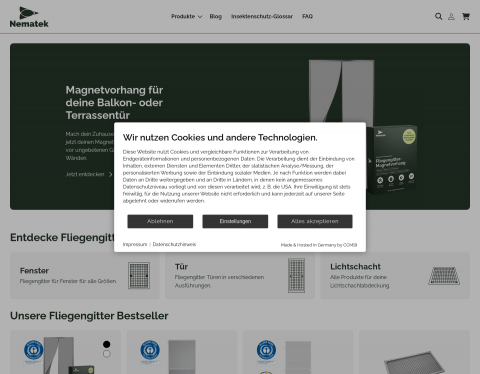480x374 pixels.
Task: Click the Tür fly screen icon
Action: [x=296, y=276]
